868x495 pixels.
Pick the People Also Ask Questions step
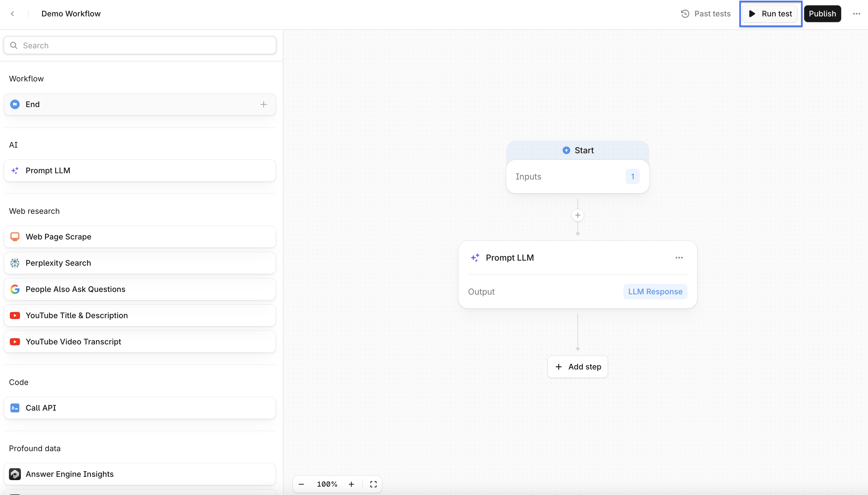[139, 289]
